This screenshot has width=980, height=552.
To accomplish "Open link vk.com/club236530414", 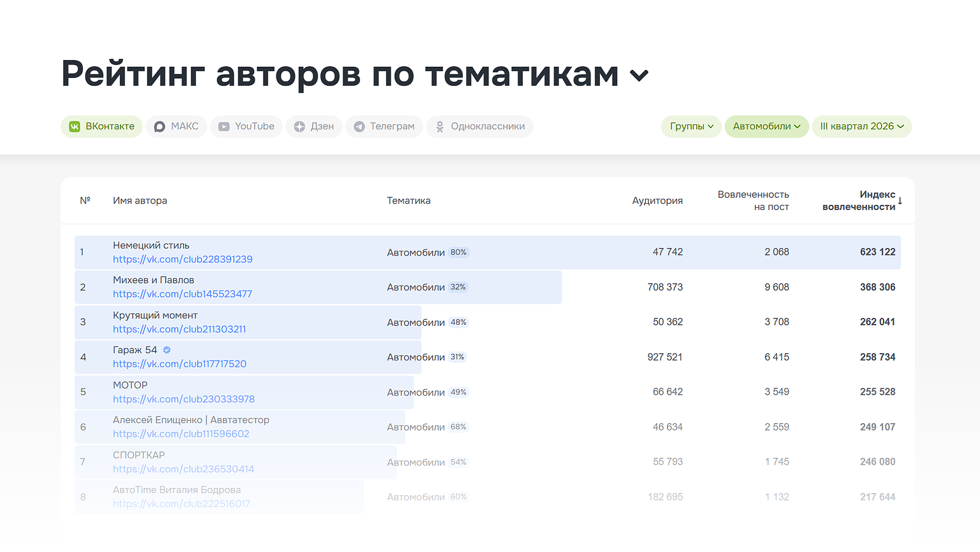I will (184, 469).
